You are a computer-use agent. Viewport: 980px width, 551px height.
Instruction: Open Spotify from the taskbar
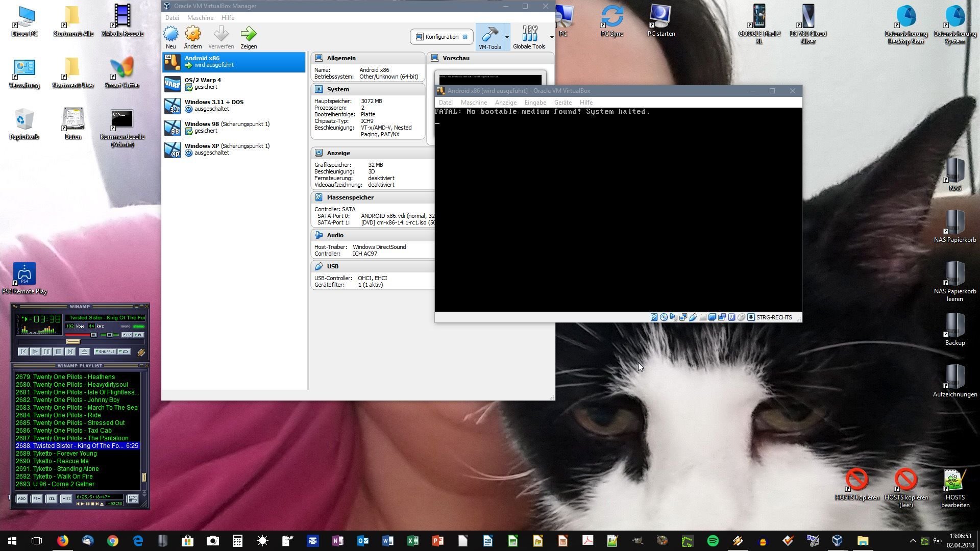tap(713, 541)
